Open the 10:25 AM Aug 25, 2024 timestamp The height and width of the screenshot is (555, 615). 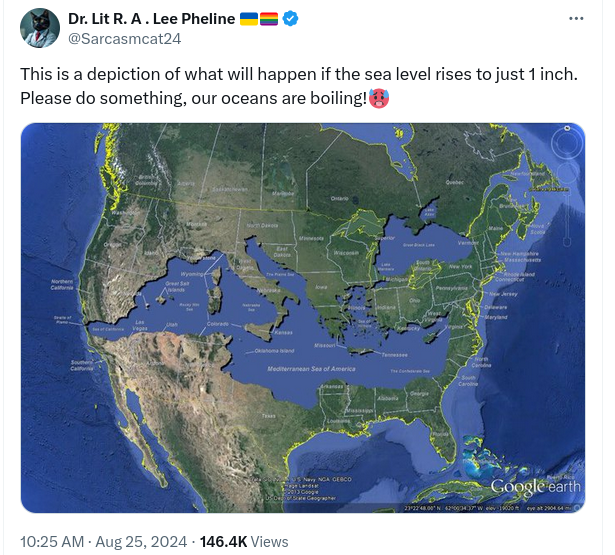coord(104,542)
